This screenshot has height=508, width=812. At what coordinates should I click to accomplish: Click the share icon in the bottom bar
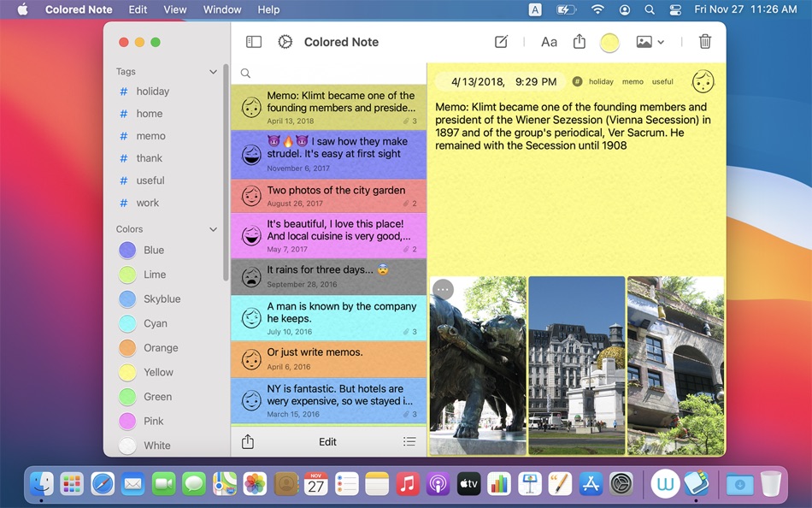pos(248,441)
